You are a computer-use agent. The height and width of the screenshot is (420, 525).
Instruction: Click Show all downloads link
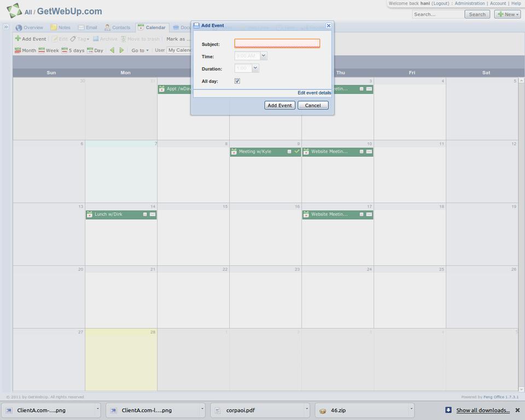pos(483,410)
